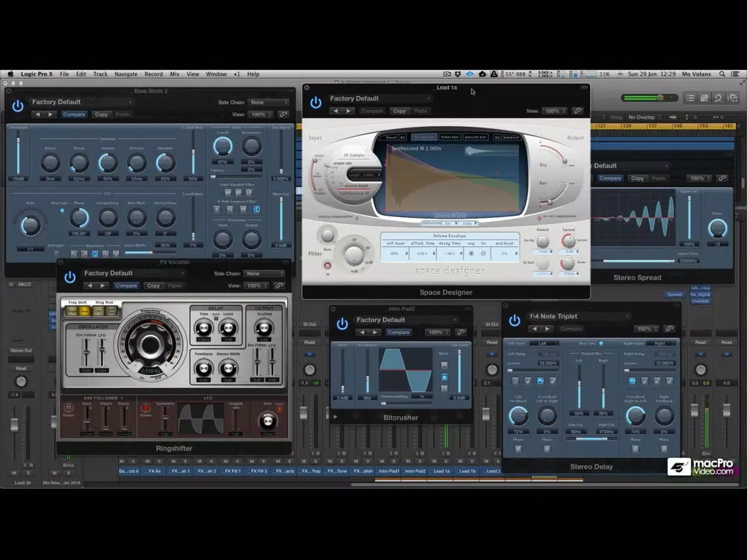Open Side Chain dropdown in Ringshifter plugin

264,273
